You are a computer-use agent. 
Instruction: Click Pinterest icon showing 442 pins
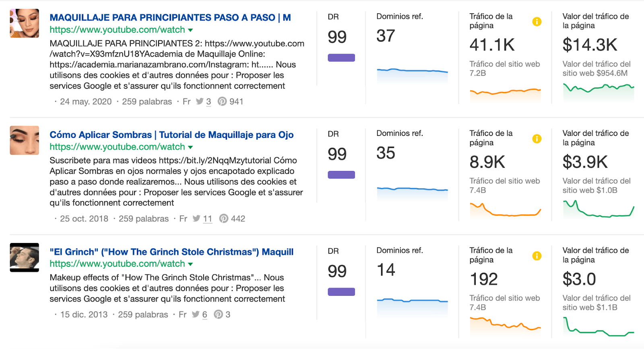(x=224, y=218)
